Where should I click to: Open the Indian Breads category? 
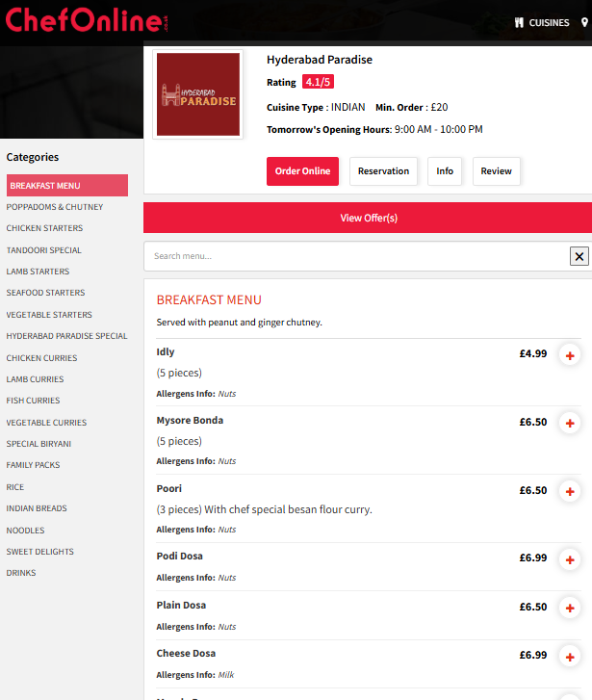[37, 508]
